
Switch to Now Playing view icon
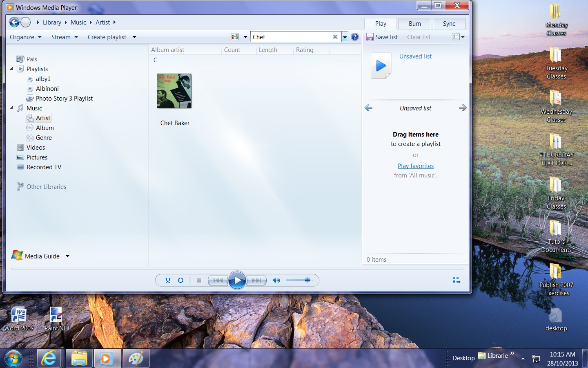[457, 280]
